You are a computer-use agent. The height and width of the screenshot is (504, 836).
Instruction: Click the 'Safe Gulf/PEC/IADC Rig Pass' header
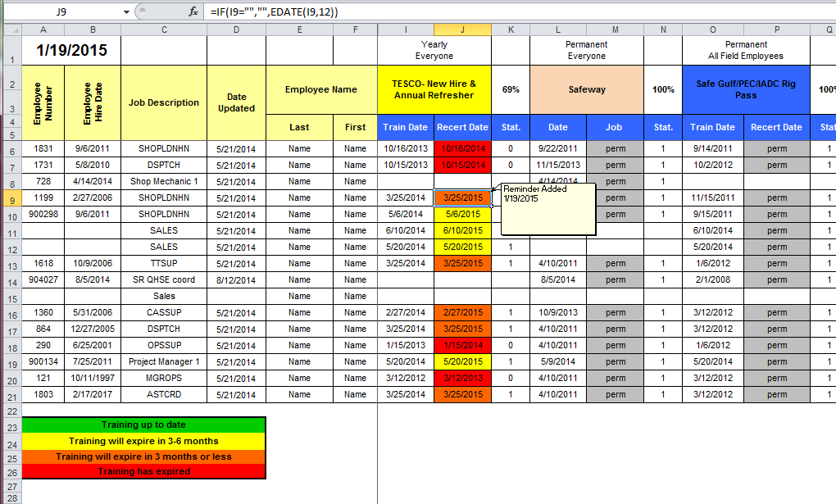[746, 90]
